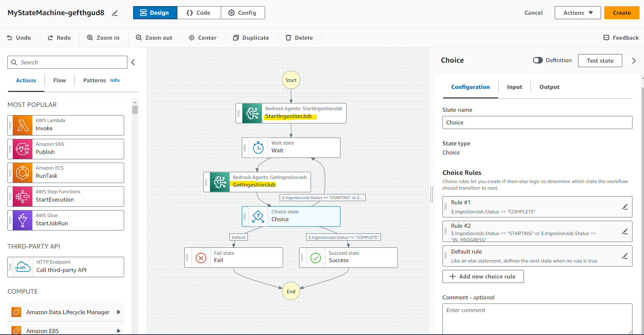Select the Success state green check icon
Image resolution: width=644 pixels, height=335 pixels.
click(315, 258)
